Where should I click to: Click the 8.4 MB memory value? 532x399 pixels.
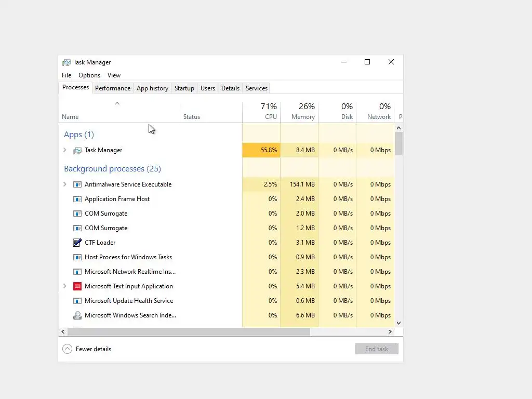pyautogui.click(x=305, y=150)
